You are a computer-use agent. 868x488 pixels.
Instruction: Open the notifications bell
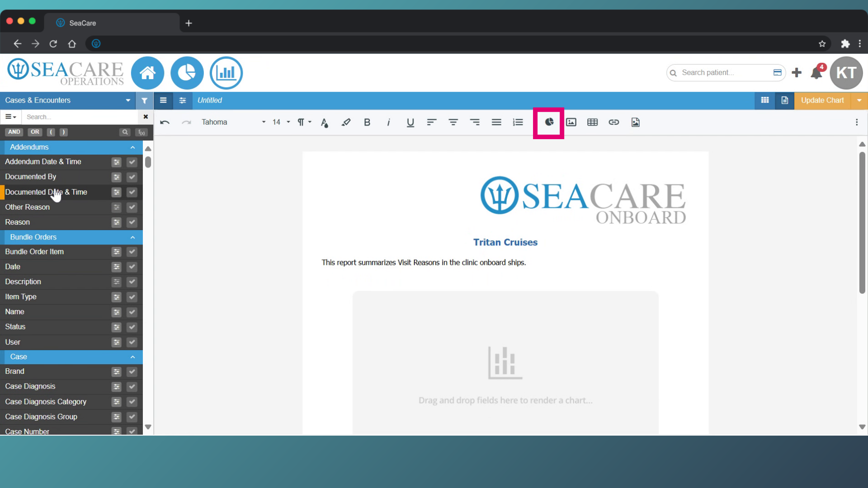816,72
